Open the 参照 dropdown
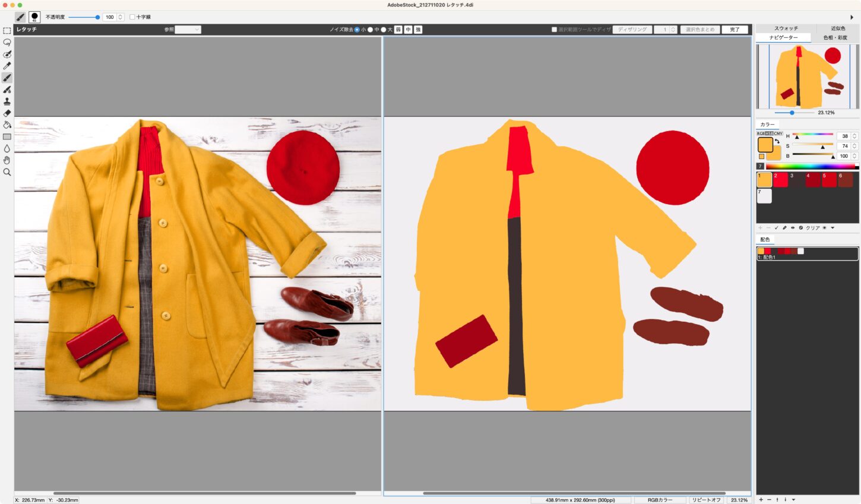 [x=188, y=30]
